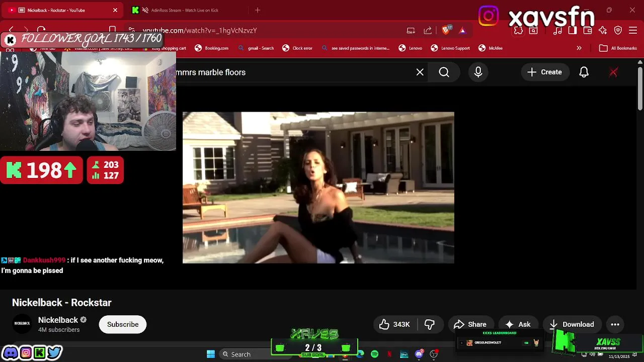Open the gmail - Search bookmark
Viewport: 644px width, 362px height.
[256, 48]
